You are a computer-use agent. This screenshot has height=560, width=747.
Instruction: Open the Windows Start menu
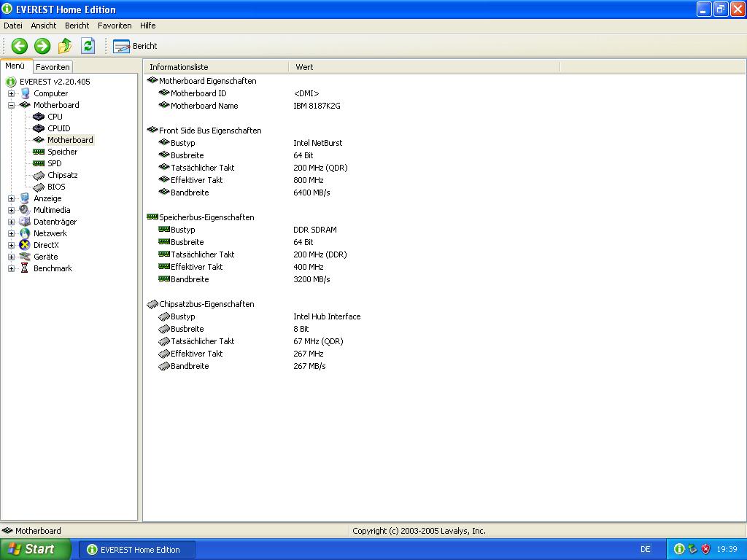click(x=34, y=549)
